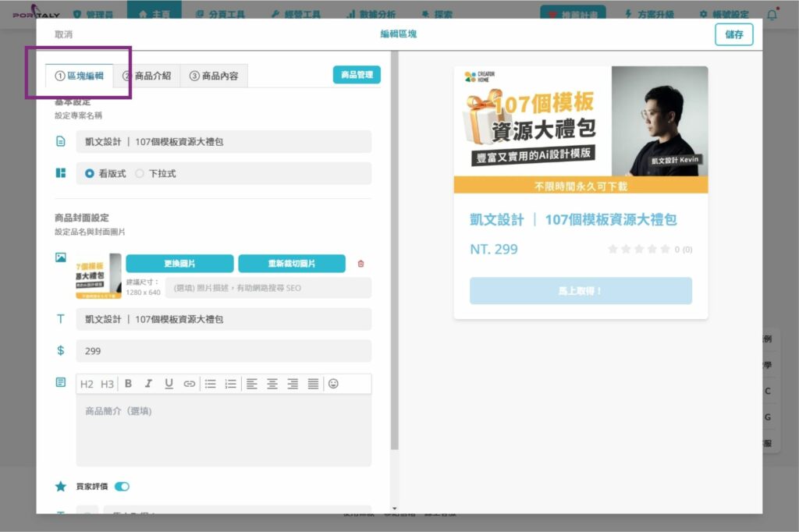
Task: Open 數據分析 in the background navigation
Action: click(371, 14)
